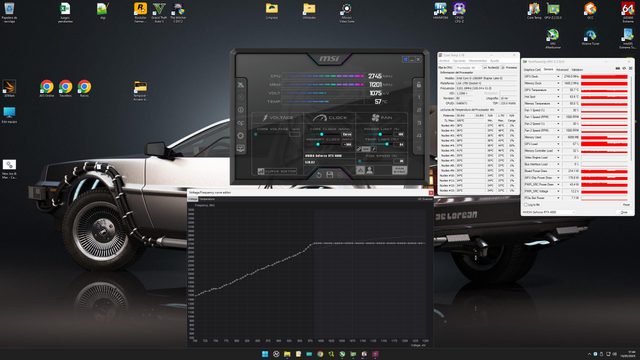Expand GPU Clock sensor dropdown in GPU-Z
The width and height of the screenshot is (640, 360).
(x=558, y=76)
